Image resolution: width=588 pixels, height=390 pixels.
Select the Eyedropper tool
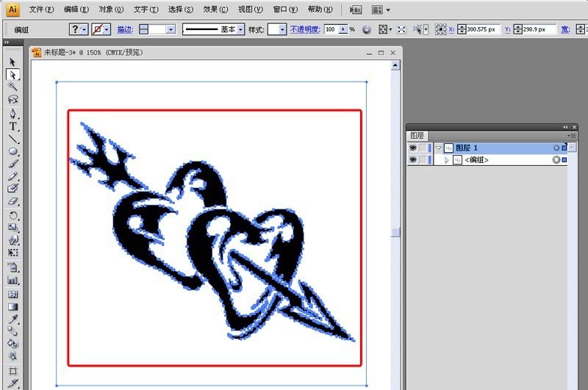tap(12, 319)
